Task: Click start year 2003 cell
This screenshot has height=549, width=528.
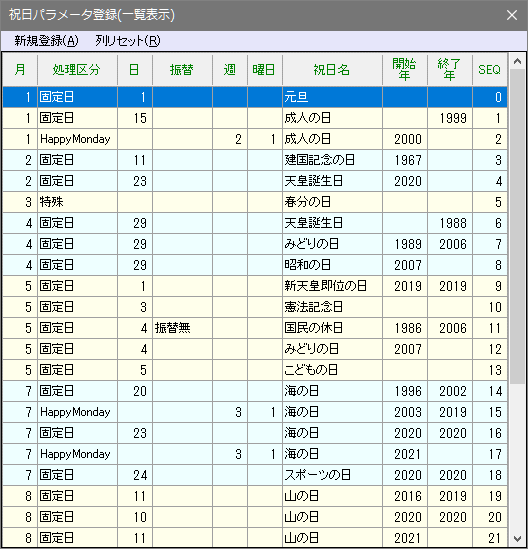Action: [405, 412]
